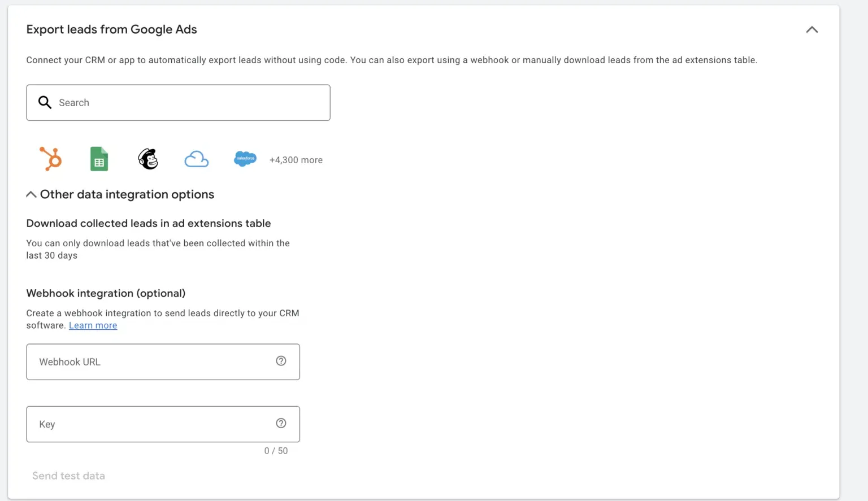Collapse Other data integration options
The height and width of the screenshot is (501, 868).
[31, 194]
